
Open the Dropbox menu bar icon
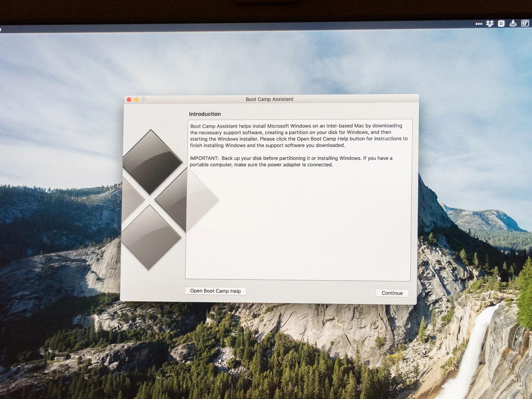[x=490, y=24]
